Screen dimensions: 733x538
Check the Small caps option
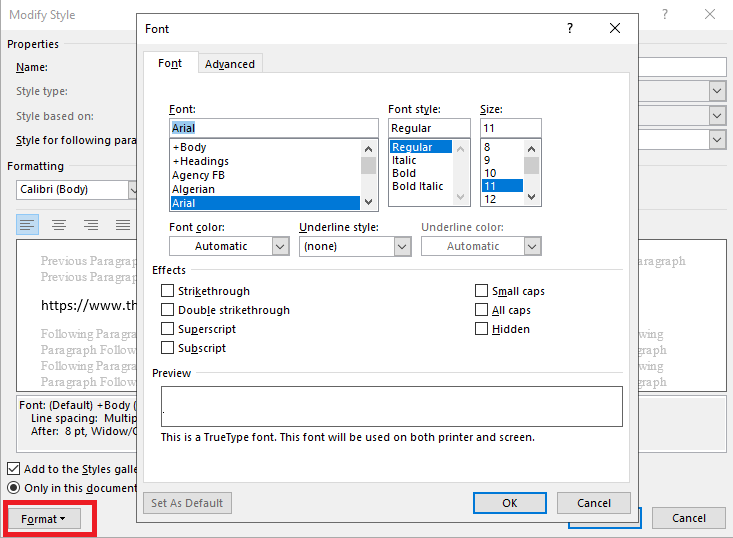pos(481,291)
